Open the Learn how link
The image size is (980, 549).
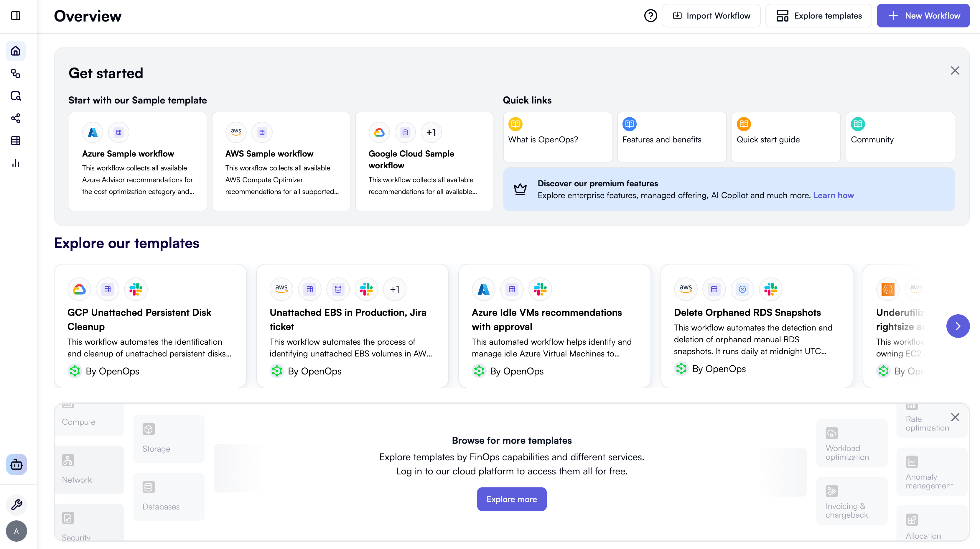833,195
